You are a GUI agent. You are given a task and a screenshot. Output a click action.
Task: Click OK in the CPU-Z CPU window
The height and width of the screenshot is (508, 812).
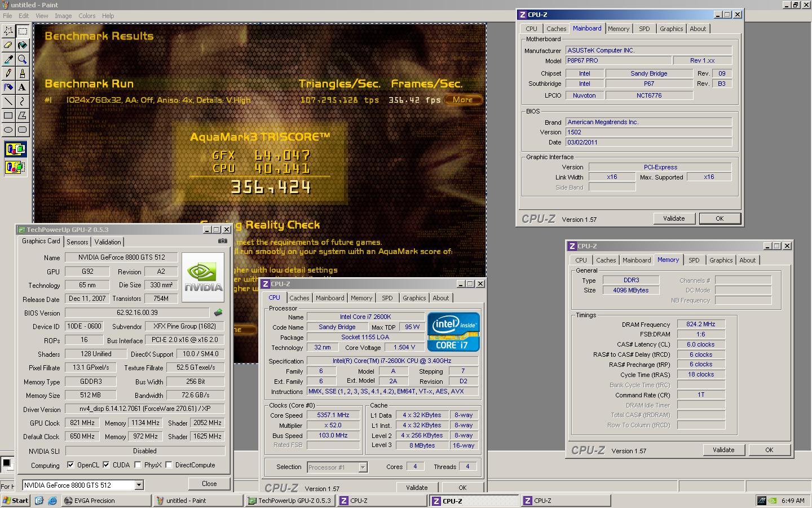click(x=462, y=488)
